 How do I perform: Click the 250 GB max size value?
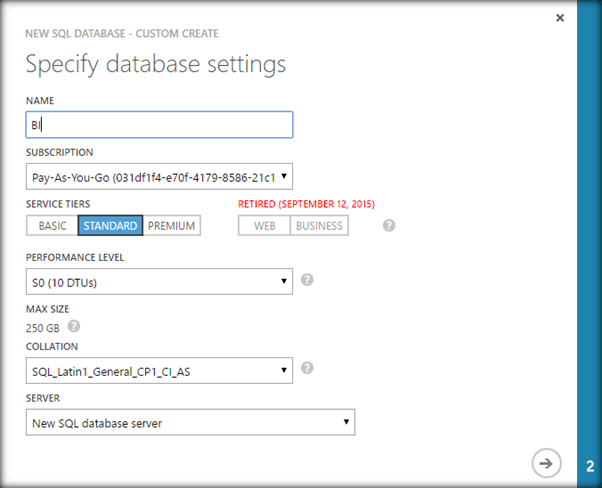[42, 327]
